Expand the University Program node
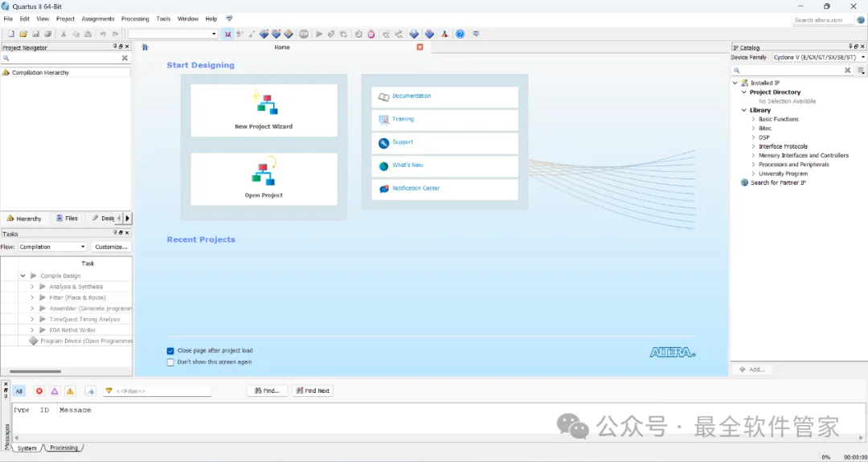Screen dimensions: 868x462 tap(753, 174)
